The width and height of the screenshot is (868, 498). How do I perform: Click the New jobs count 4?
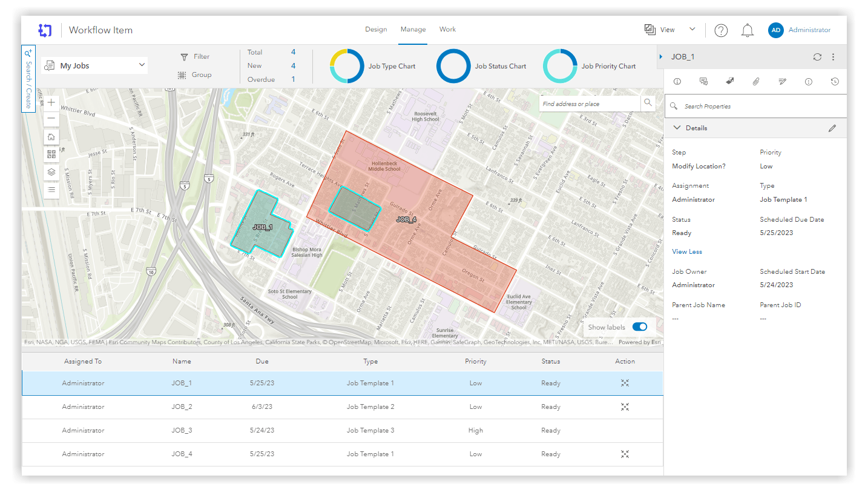point(294,65)
